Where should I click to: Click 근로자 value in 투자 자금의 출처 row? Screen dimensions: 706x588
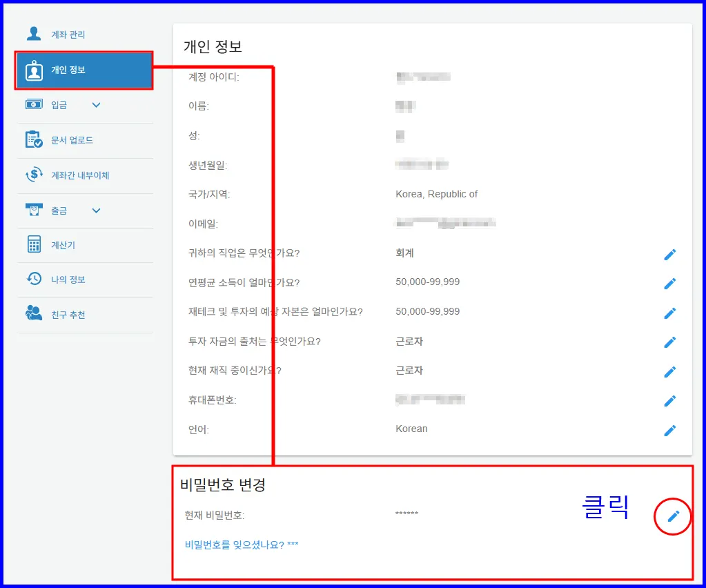coord(409,341)
